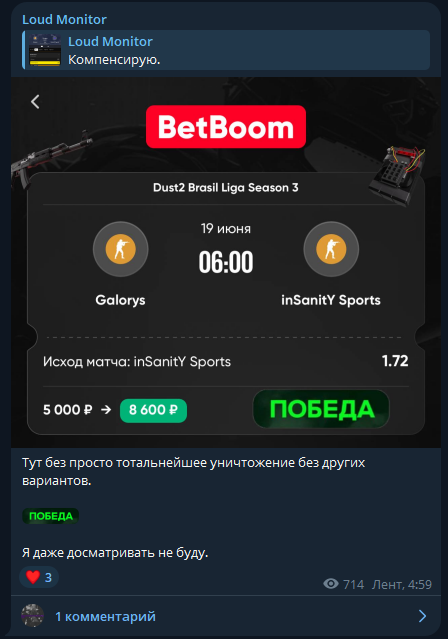This screenshot has height=639, width=448.
Task: Click the message timestamp 4:59
Action: tap(420, 584)
